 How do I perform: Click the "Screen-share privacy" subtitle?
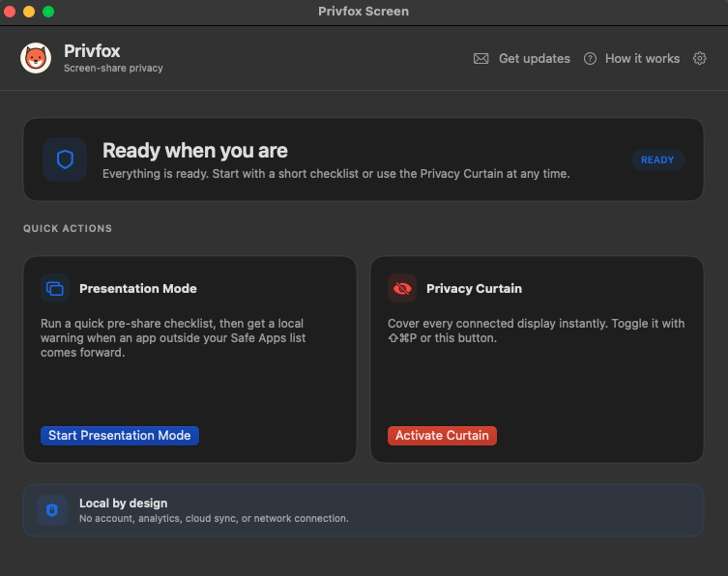113,69
